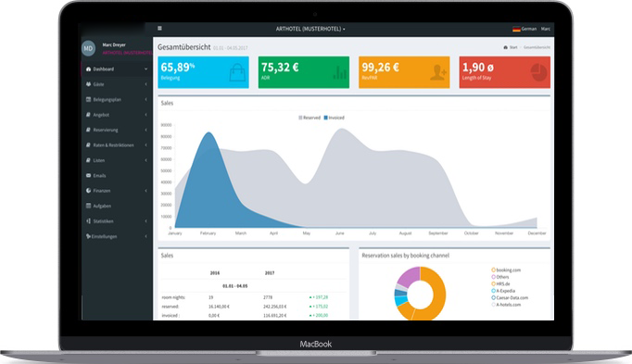This screenshot has width=632, height=364.
Task: Open the Belegungsplan menu item
Action: (117, 99)
